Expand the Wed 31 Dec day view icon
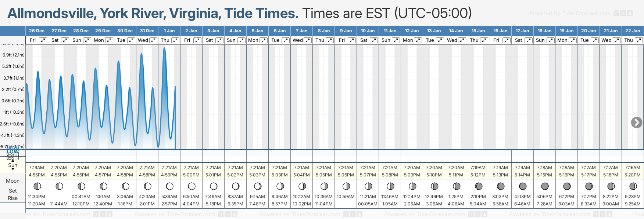 coord(153,40)
